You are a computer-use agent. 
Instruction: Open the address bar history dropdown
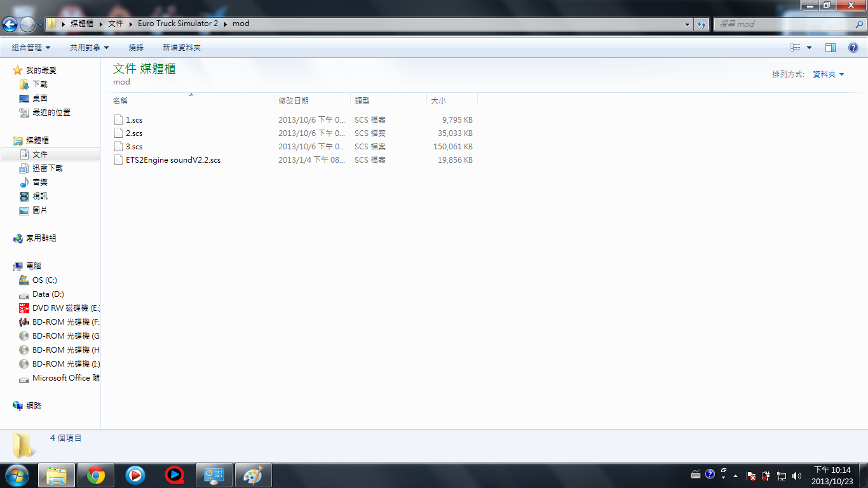tap(688, 24)
